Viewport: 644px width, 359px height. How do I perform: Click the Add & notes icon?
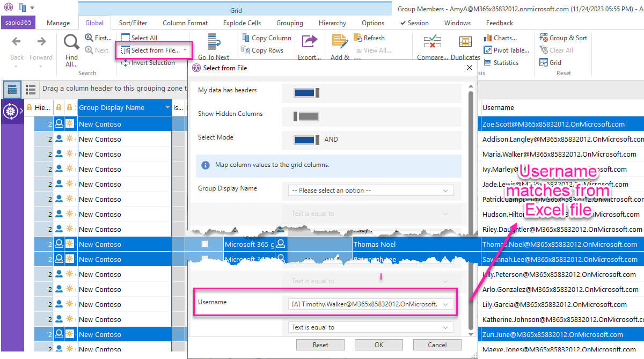(x=340, y=42)
